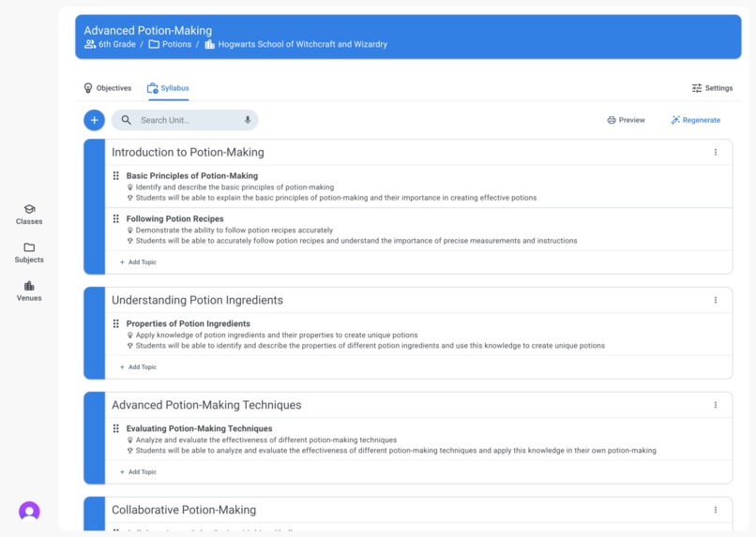Open Hogwarts School of Witchcraft and Wizardry link
The image size is (756, 537).
point(302,44)
